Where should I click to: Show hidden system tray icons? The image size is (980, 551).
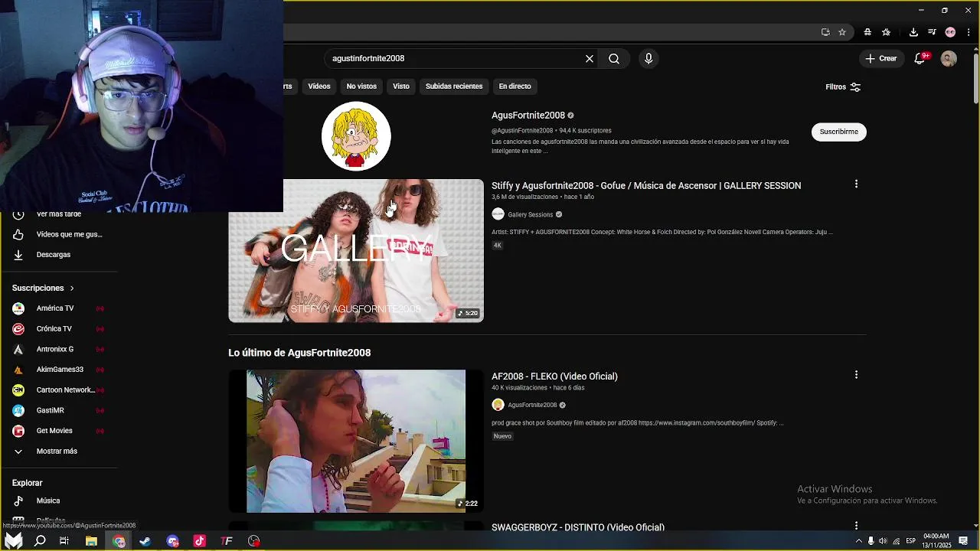858,541
